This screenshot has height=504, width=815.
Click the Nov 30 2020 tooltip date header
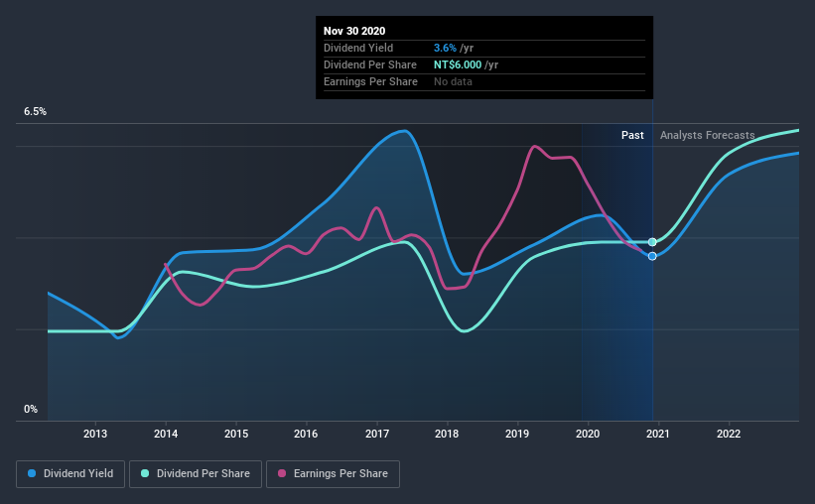(x=354, y=31)
